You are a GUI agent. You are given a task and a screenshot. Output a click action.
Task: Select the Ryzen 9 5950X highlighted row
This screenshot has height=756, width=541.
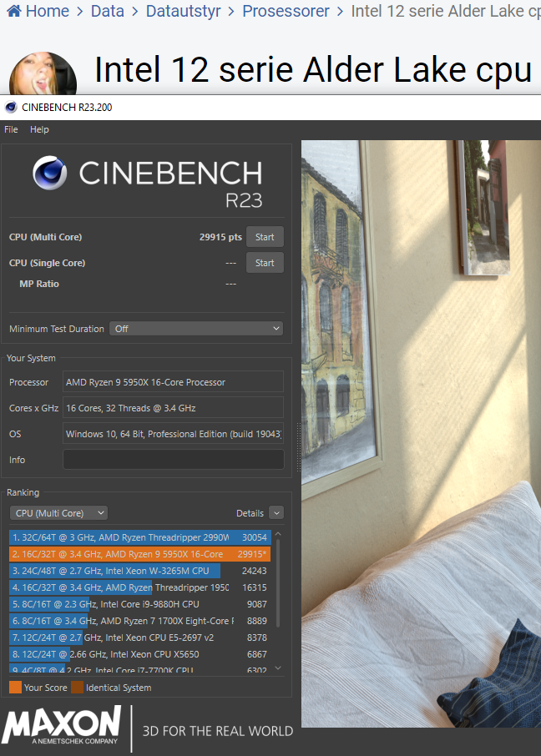tap(140, 554)
